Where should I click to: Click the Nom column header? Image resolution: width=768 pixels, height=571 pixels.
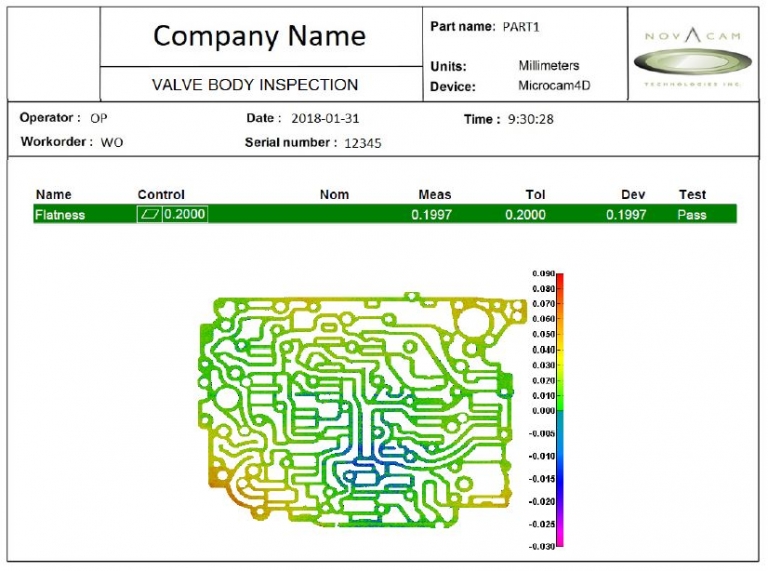coord(334,194)
